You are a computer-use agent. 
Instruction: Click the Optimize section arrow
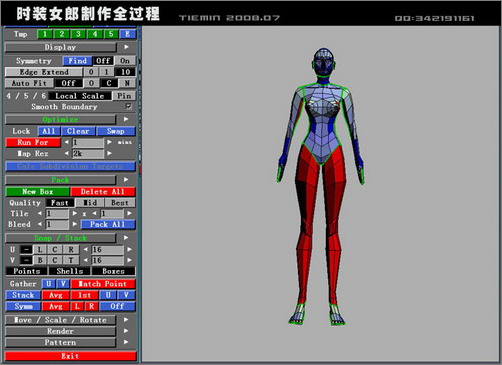pos(126,119)
